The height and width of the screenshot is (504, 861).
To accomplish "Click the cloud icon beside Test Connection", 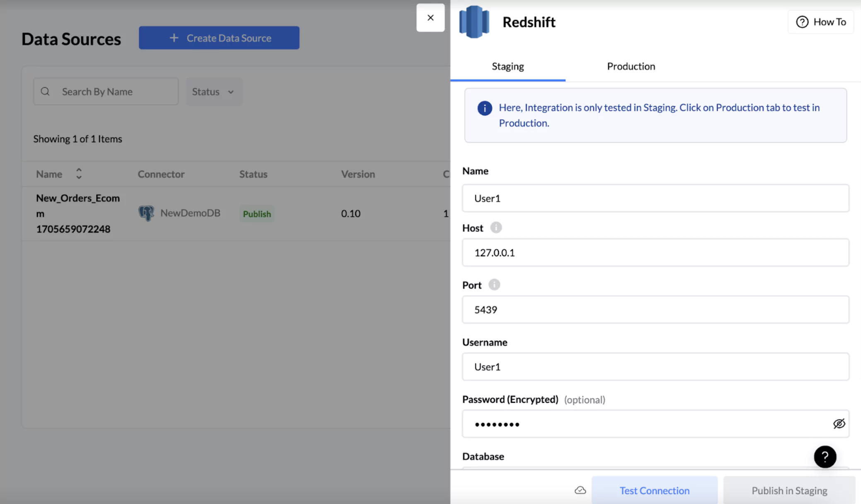I will pyautogui.click(x=580, y=490).
